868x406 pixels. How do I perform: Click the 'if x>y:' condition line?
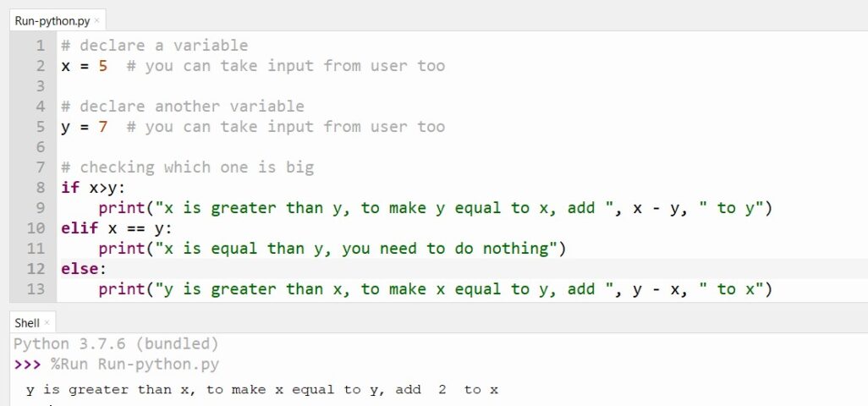click(x=93, y=188)
